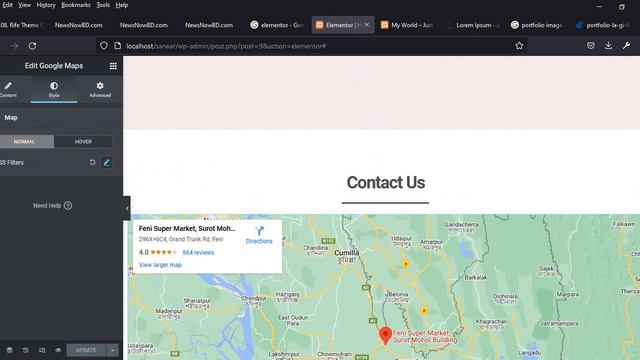640x360 pixels.
Task: Bookmark this page with the star icon
Action: 519,46
